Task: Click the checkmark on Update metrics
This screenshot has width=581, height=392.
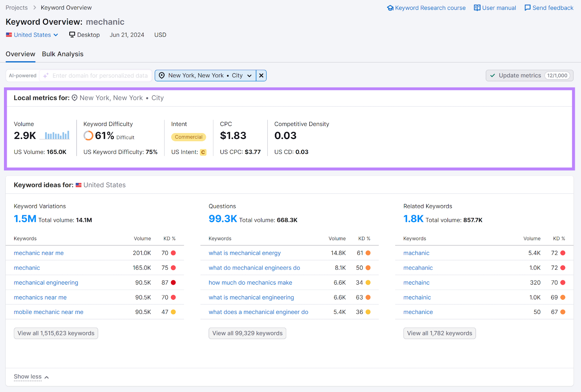Action: (493, 75)
